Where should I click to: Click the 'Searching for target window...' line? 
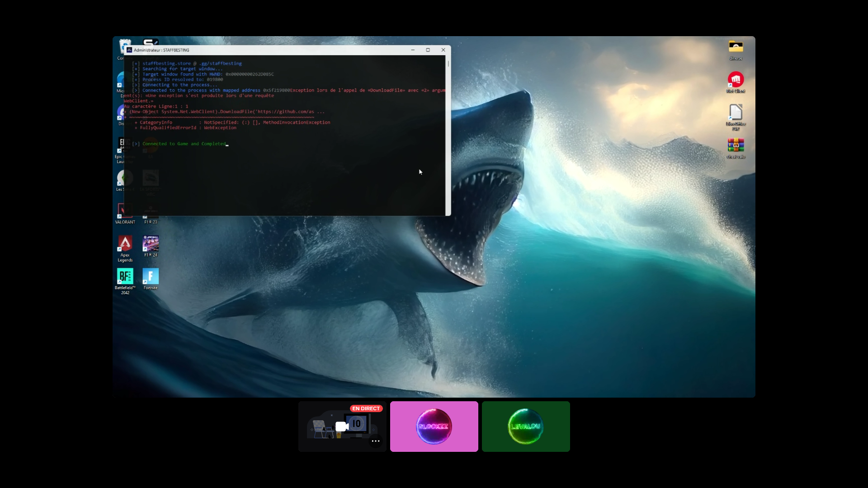[x=183, y=69]
